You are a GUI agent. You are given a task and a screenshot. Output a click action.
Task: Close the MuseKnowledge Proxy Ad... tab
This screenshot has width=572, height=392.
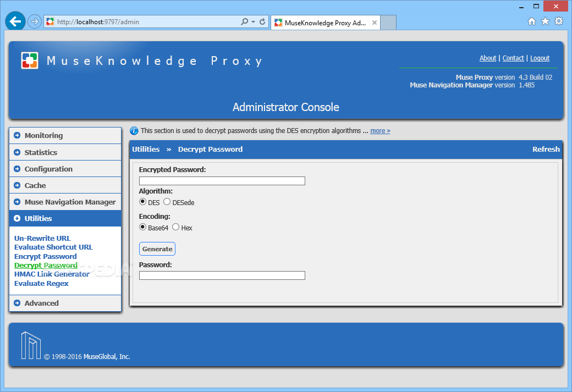pyautogui.click(x=375, y=23)
